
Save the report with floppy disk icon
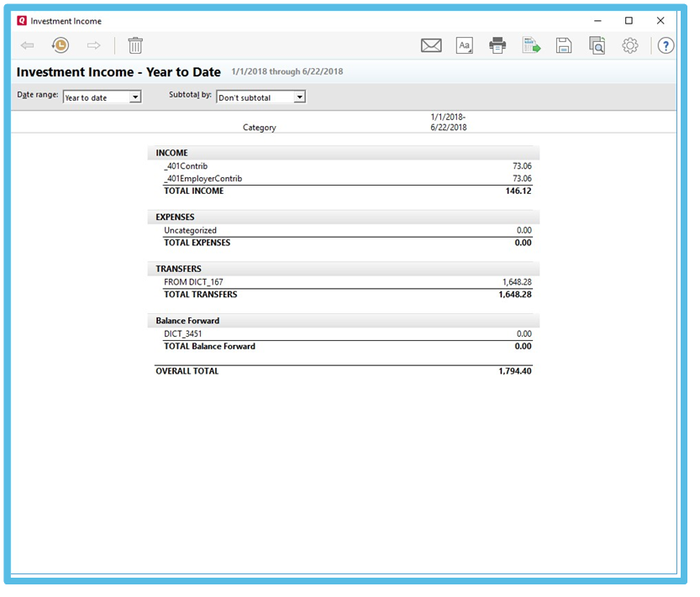[564, 45]
